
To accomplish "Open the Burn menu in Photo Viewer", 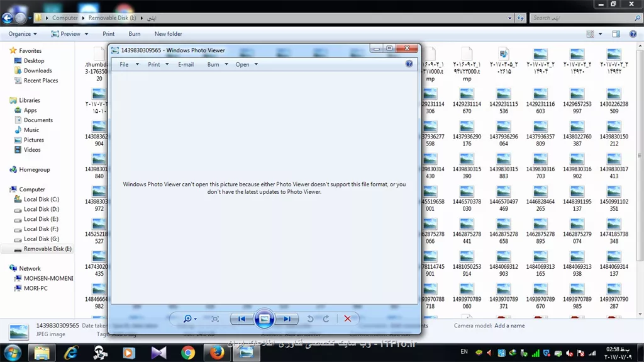I will (217, 65).
